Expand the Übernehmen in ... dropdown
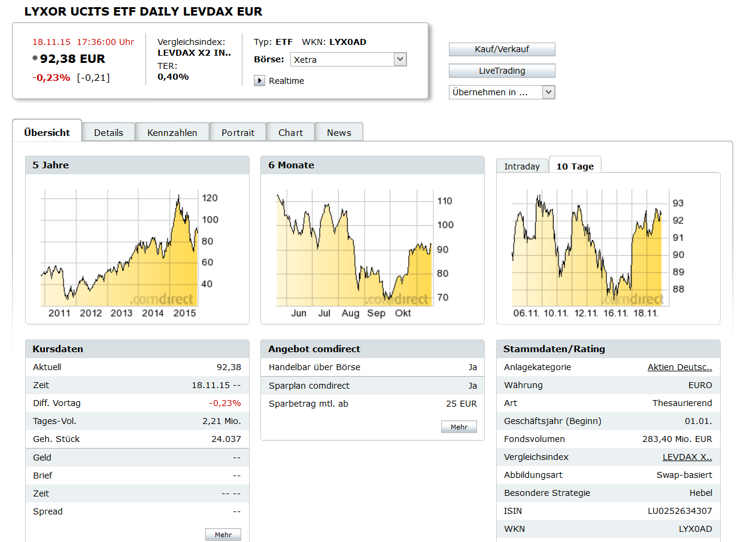The height and width of the screenshot is (542, 756). [x=502, y=92]
